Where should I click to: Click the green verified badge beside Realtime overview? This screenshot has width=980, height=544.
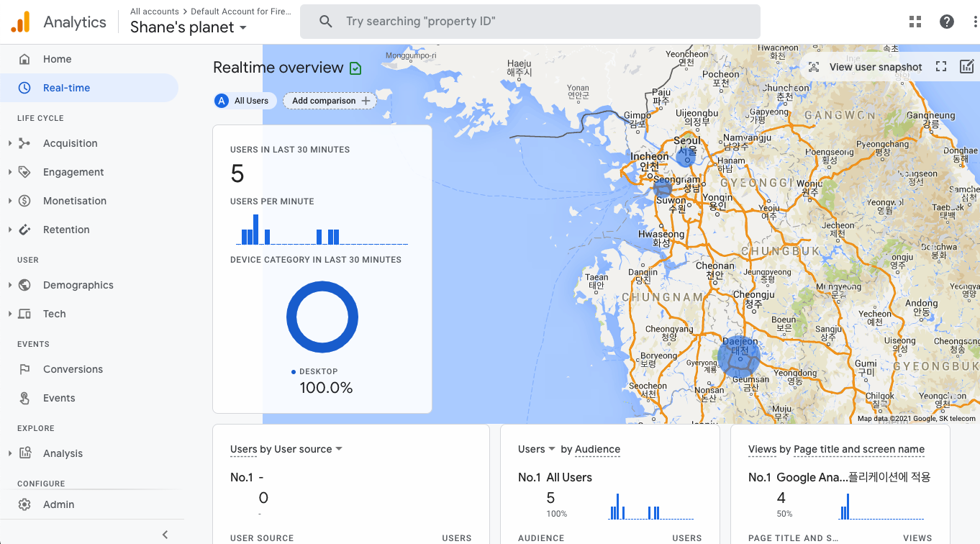pos(355,68)
